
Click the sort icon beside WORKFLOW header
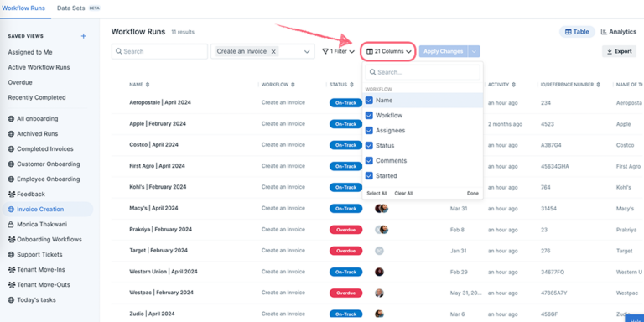point(293,85)
